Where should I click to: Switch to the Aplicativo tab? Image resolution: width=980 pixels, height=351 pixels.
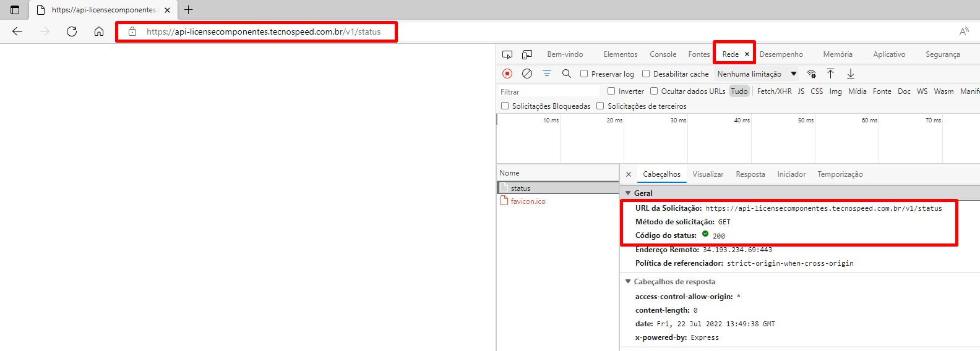point(889,54)
